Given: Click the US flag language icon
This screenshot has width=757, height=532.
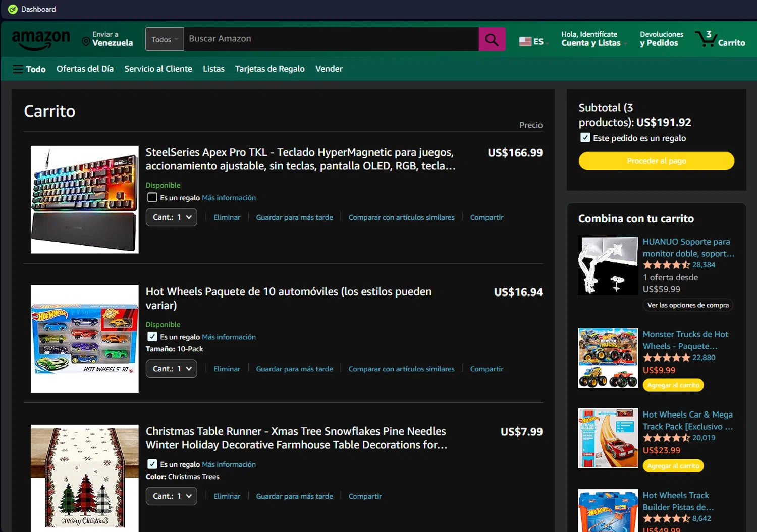Looking at the screenshot, I should (525, 41).
